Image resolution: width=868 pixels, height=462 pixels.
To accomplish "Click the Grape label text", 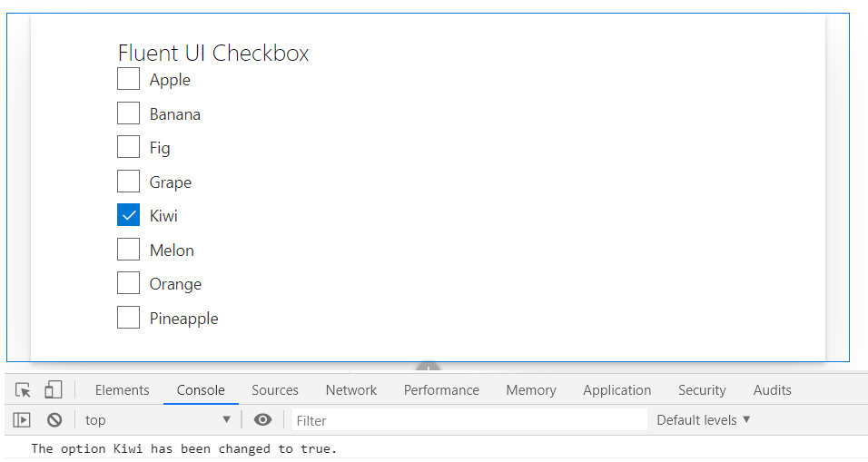I will (171, 182).
